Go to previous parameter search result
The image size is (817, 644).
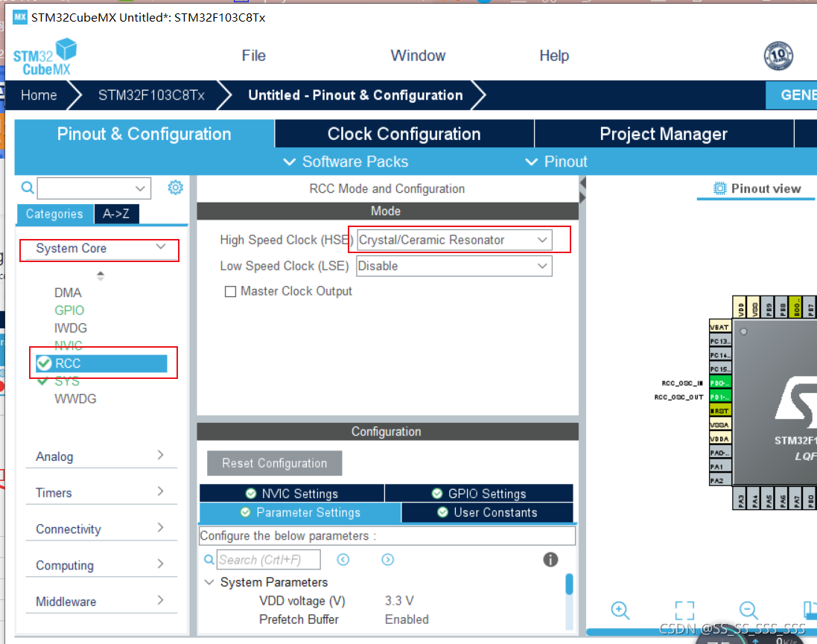click(x=343, y=560)
